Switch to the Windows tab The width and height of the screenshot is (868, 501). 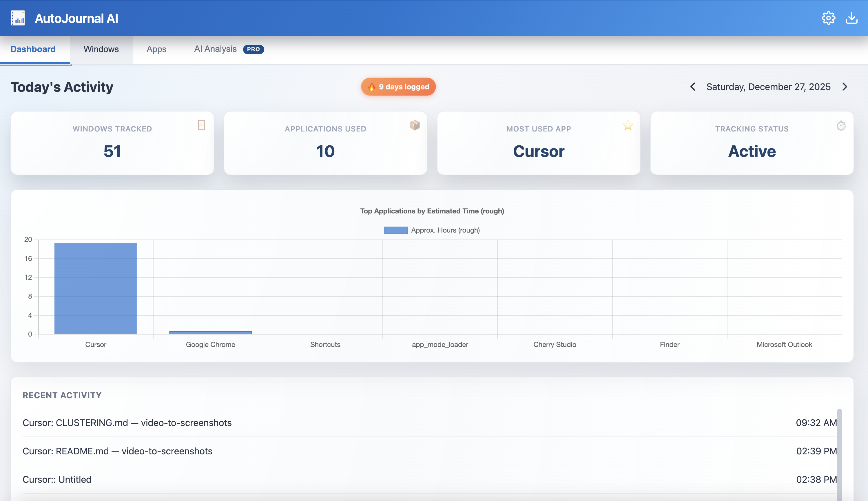point(101,49)
